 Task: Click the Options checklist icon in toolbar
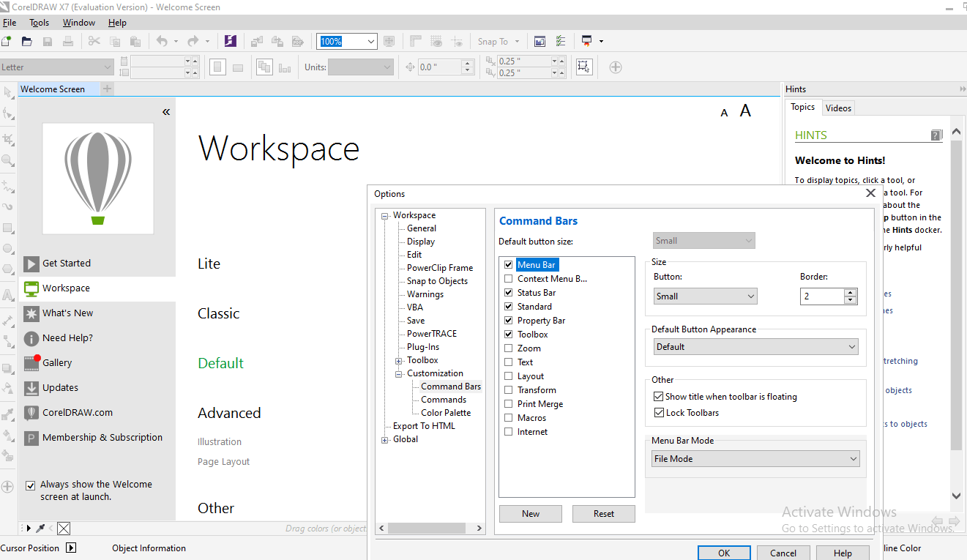(x=561, y=42)
